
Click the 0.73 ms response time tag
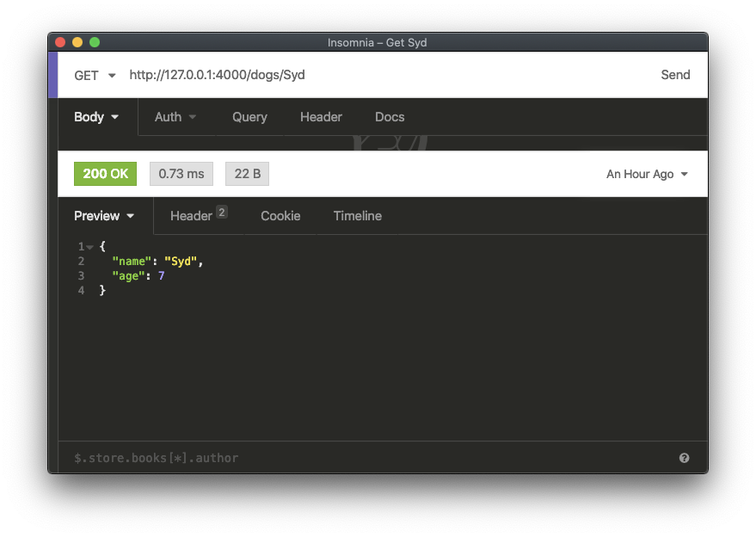181,174
